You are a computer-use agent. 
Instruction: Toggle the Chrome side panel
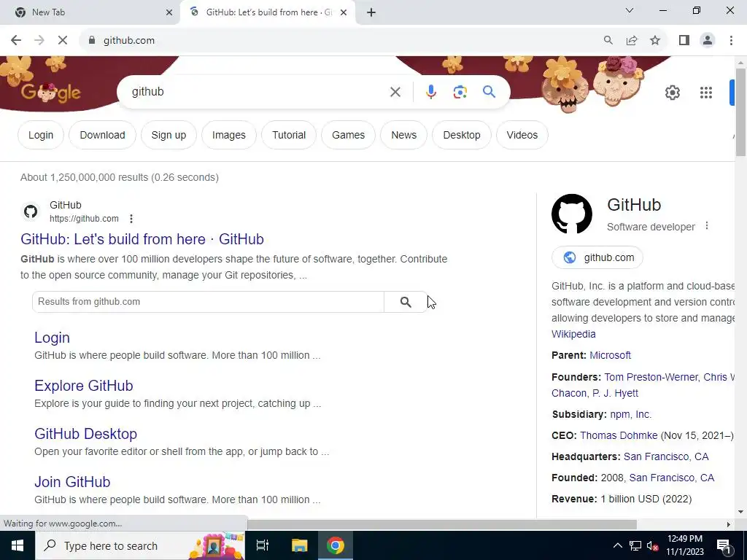[x=684, y=41]
